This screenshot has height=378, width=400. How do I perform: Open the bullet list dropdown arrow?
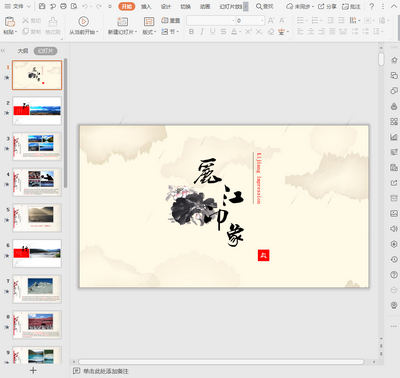pyautogui.click(x=307, y=21)
